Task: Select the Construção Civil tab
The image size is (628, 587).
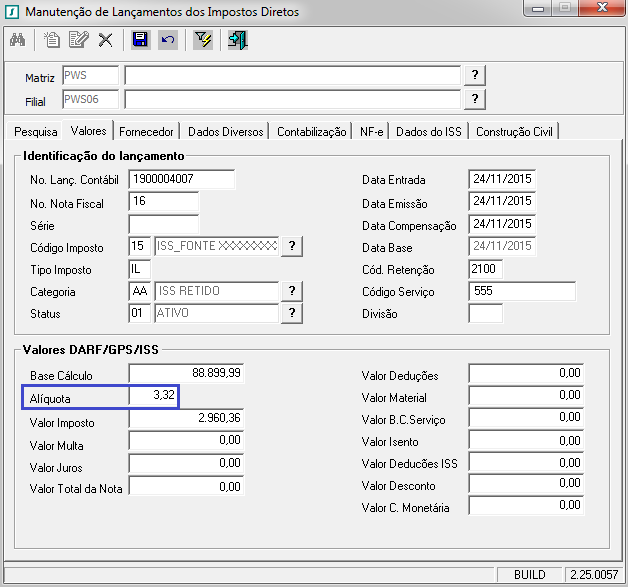Action: pyautogui.click(x=515, y=132)
